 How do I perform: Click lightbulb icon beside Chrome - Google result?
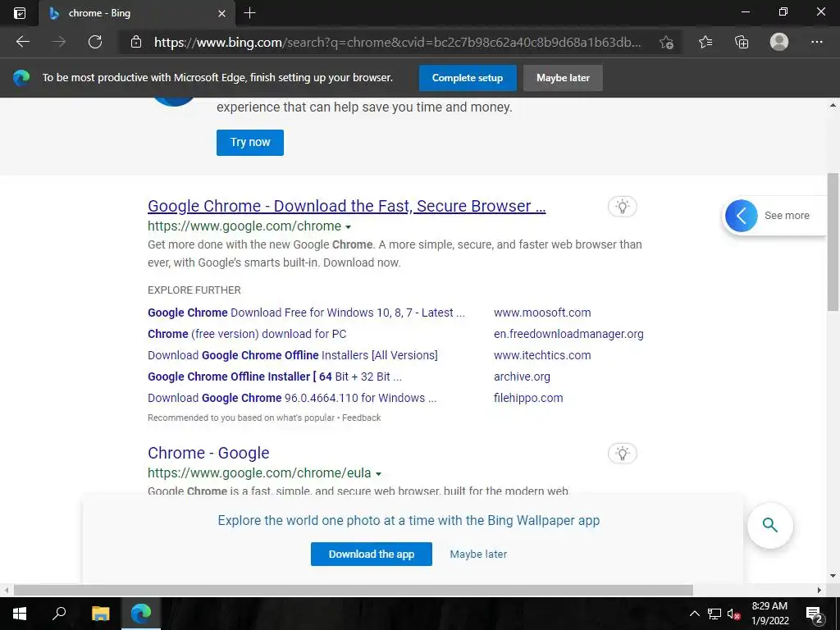[x=623, y=453]
